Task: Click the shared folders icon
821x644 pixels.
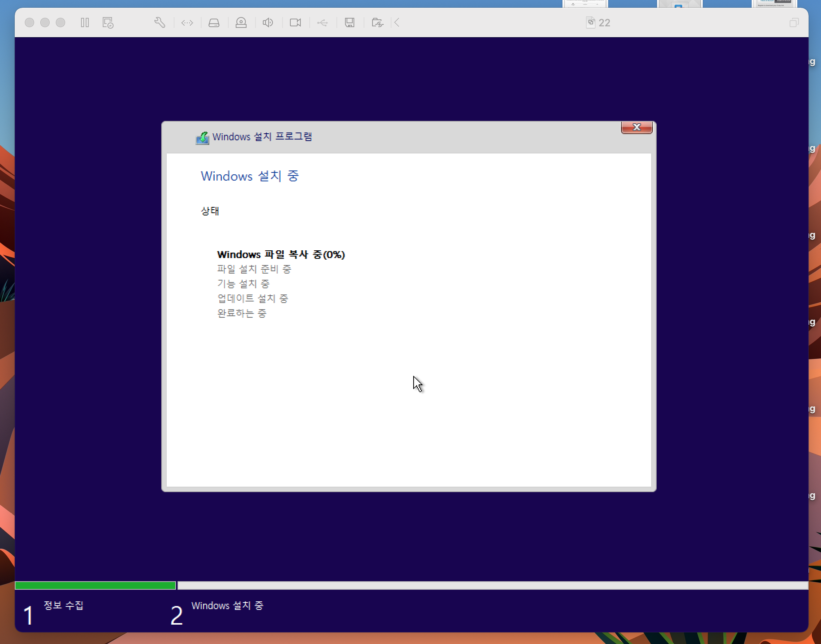Action: (x=377, y=22)
